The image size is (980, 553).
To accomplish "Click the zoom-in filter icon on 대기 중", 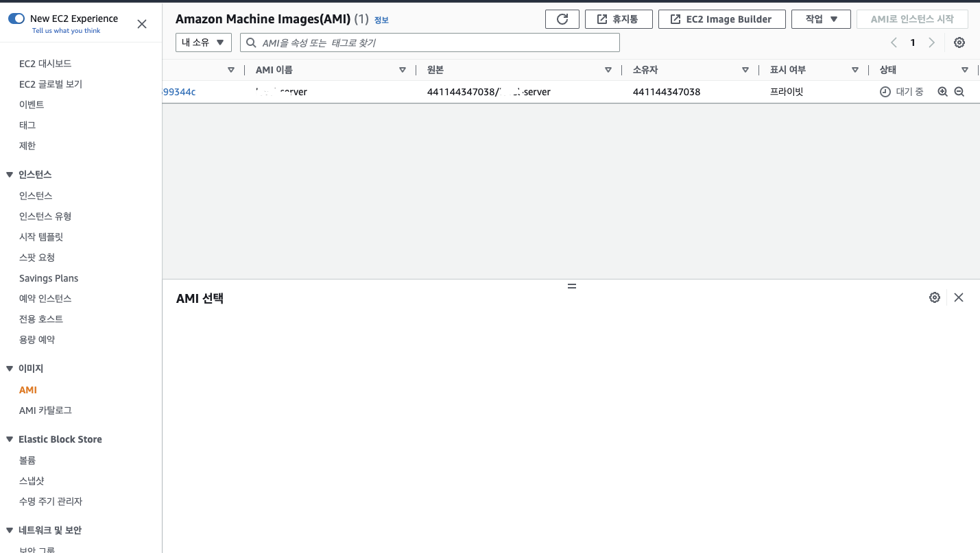I will coord(942,92).
